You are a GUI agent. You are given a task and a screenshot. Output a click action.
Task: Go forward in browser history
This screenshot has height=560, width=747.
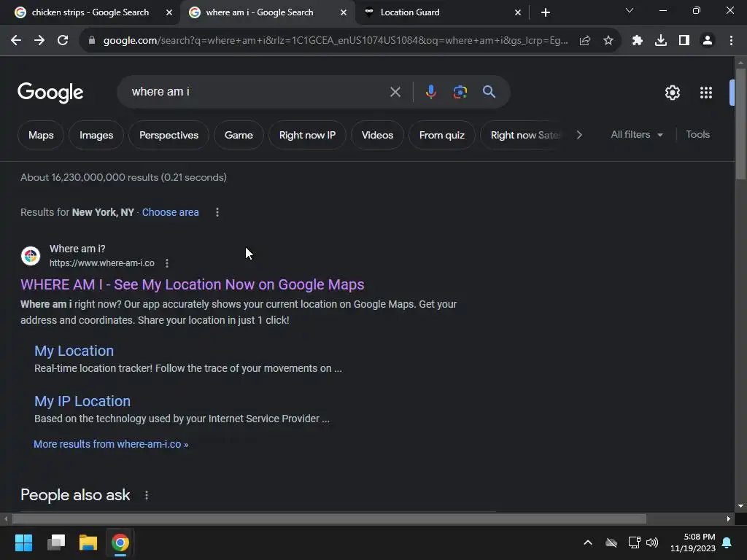[39, 41]
